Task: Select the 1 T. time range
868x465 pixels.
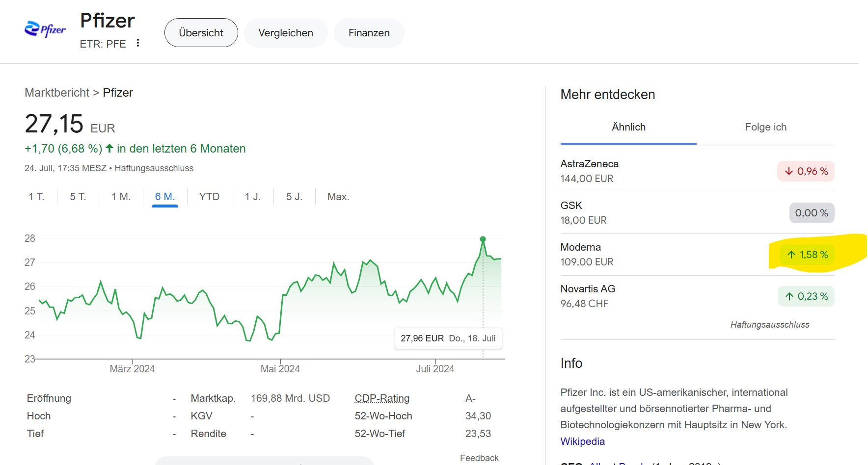Action: (x=36, y=197)
